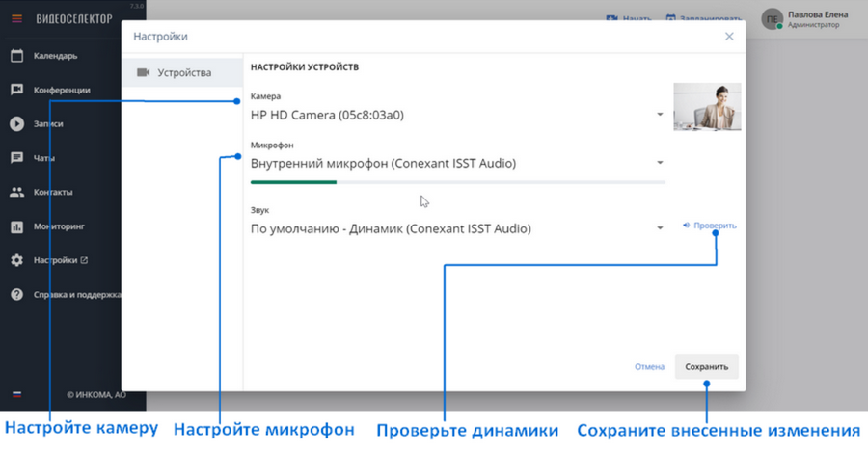Viewport: 868px width, 451px height.
Task: Click the Календарь calendar icon
Action: pyautogui.click(x=16, y=56)
